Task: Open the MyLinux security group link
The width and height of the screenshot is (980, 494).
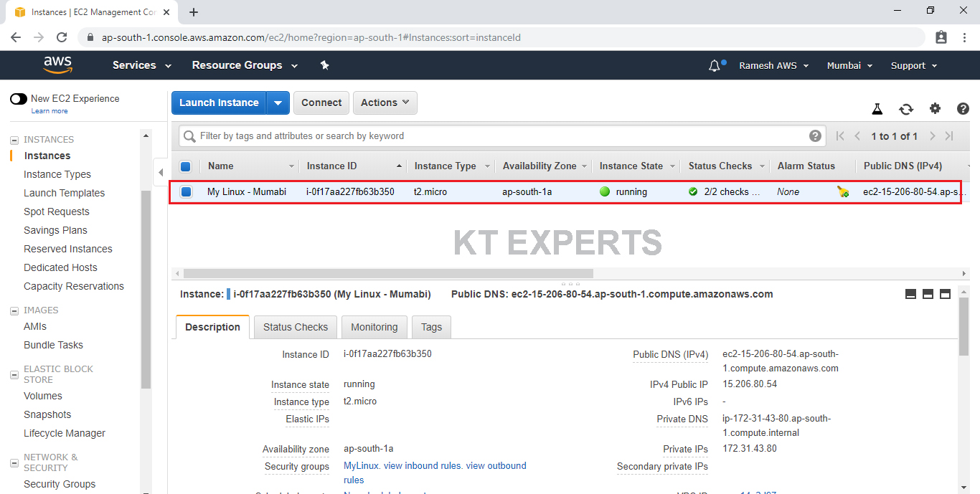Action: coord(361,466)
